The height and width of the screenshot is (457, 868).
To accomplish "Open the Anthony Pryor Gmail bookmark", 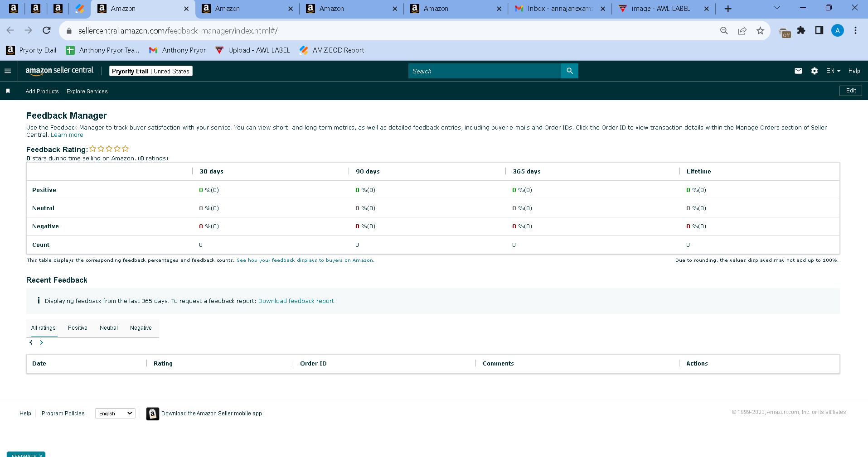I will (177, 50).
